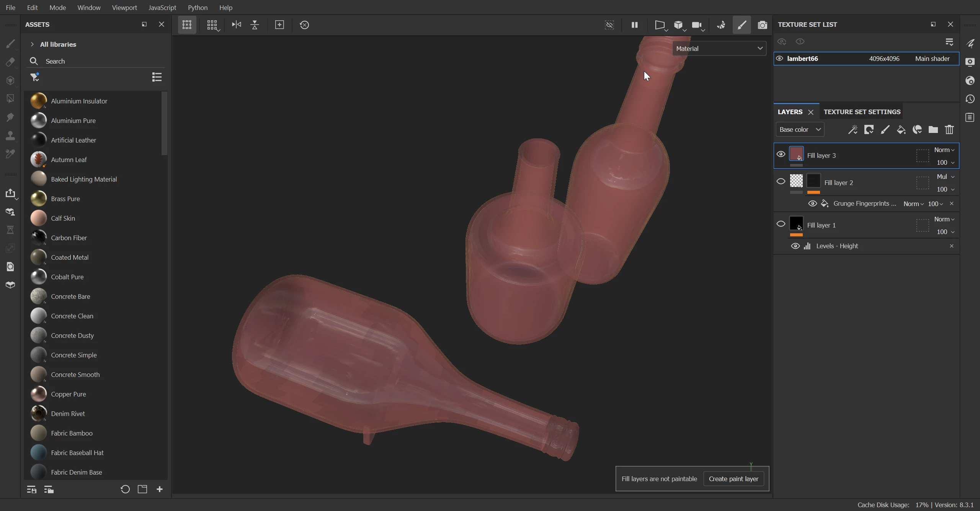The height and width of the screenshot is (511, 980).
Task: Delete layer with the trash icon
Action: point(949,130)
